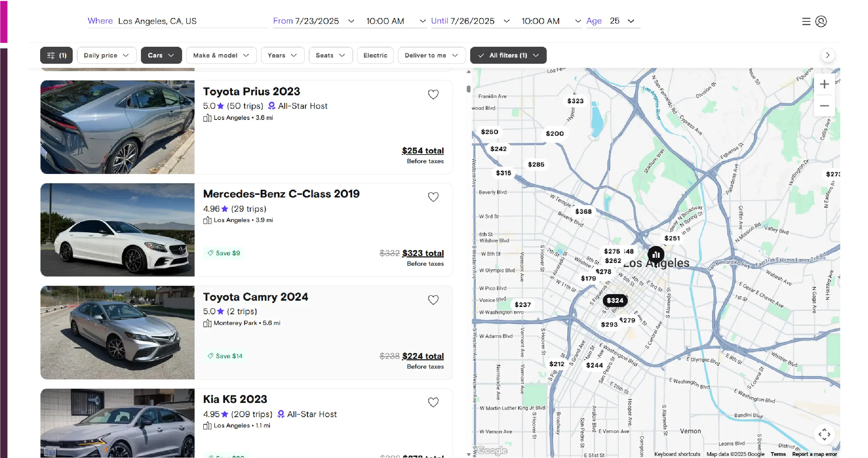Click the listings scrollbar thumb
The image size is (868, 458).
pyautogui.click(x=468, y=89)
